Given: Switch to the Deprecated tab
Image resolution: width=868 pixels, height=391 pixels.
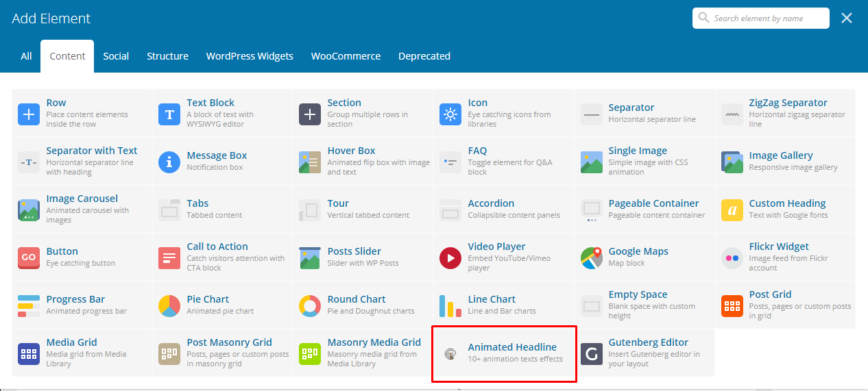Looking at the screenshot, I should click(424, 56).
